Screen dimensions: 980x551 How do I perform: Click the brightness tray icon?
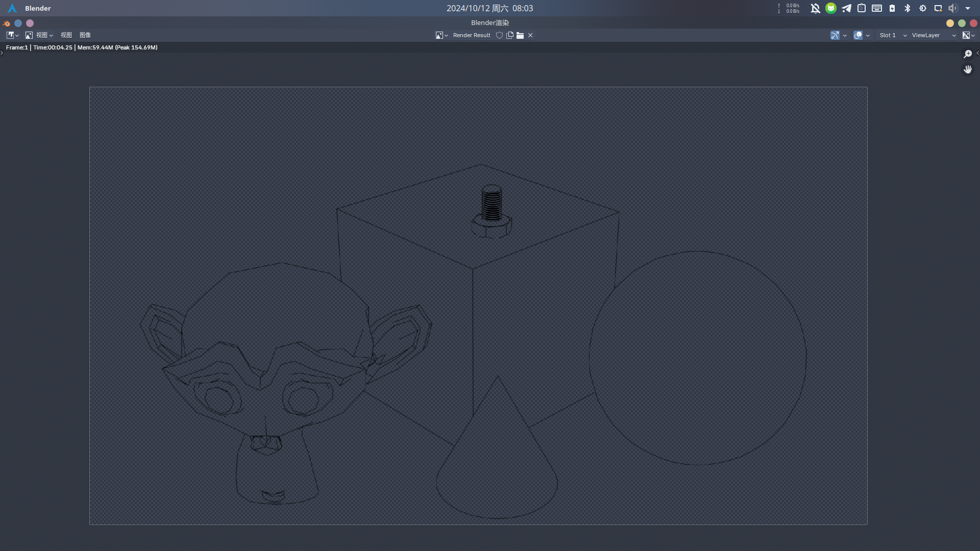coord(923,8)
